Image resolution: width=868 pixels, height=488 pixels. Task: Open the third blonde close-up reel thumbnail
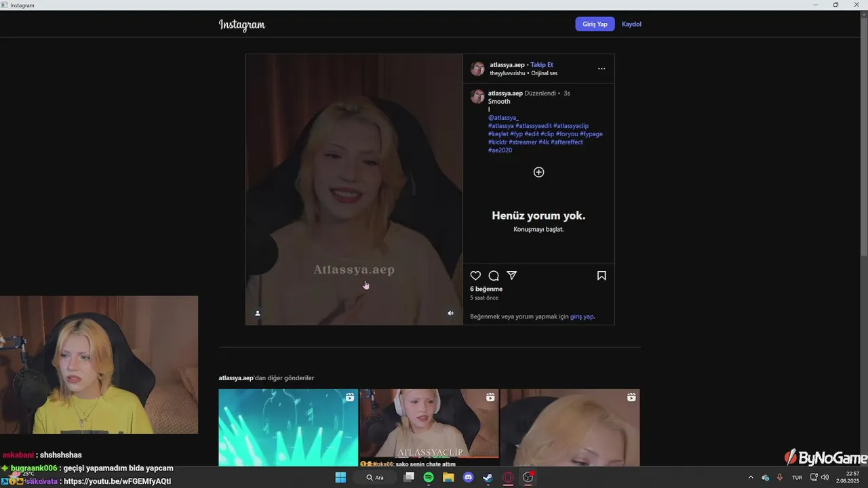click(x=570, y=427)
